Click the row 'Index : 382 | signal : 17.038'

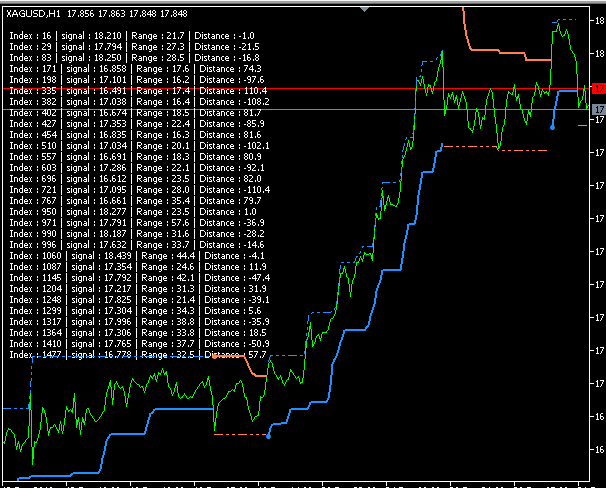pyautogui.click(x=139, y=102)
